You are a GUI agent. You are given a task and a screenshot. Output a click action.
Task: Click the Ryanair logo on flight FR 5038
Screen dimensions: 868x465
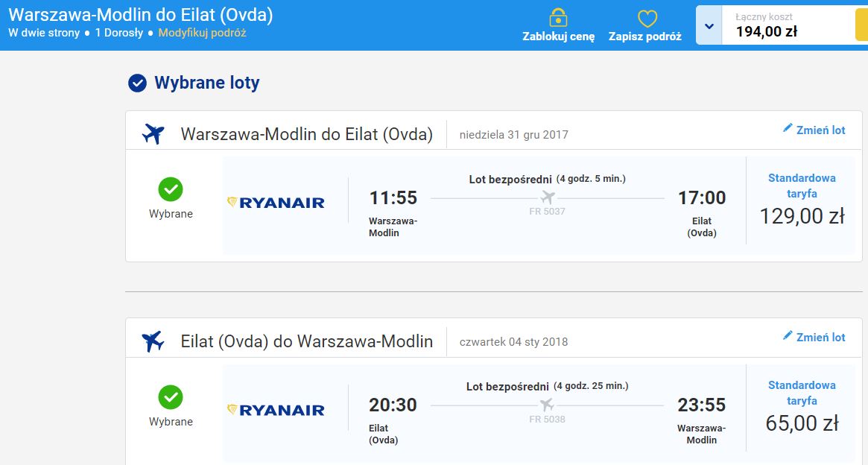(276, 410)
